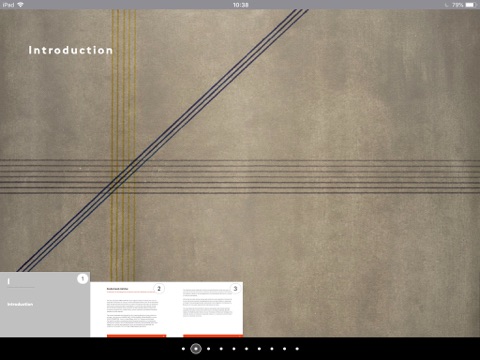The image size is (480, 360).
Task: Select the highlighted second pagination dot
Action: click(x=196, y=349)
